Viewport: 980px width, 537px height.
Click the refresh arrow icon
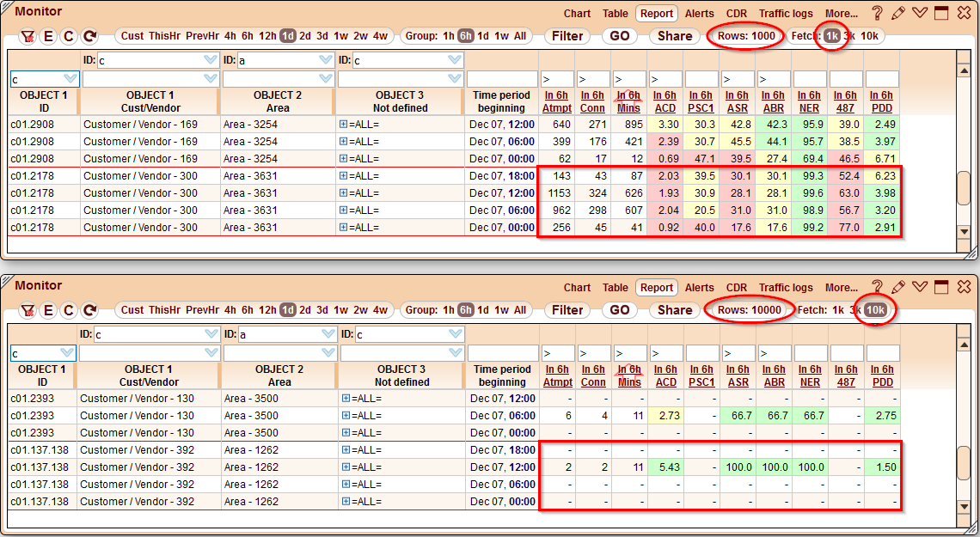(89, 36)
